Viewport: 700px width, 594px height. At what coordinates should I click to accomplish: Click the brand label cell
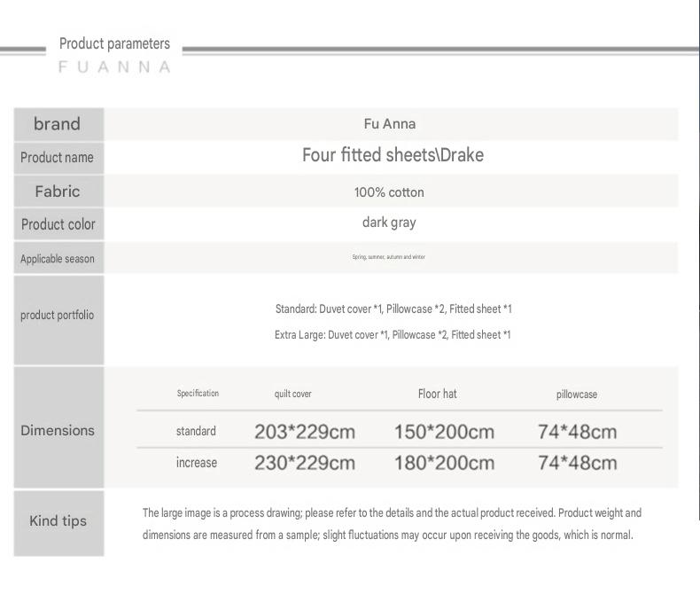(58, 124)
